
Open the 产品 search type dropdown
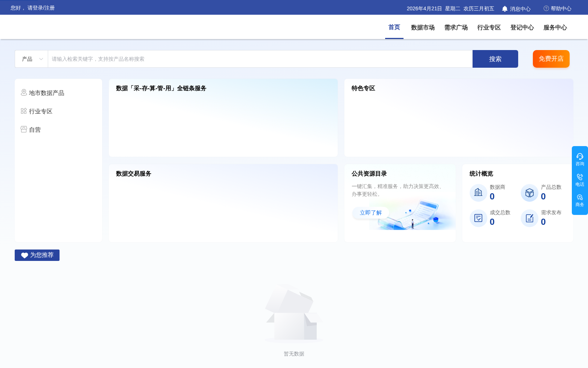tap(32, 59)
